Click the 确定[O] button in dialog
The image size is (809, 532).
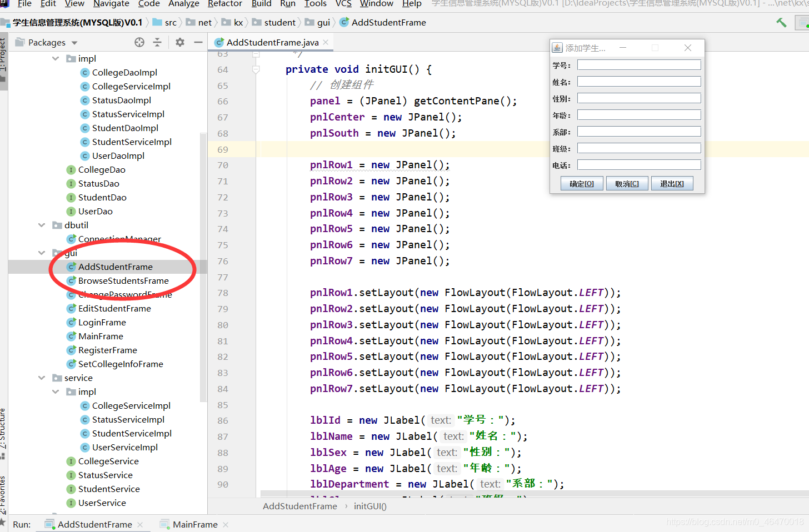tap(582, 184)
